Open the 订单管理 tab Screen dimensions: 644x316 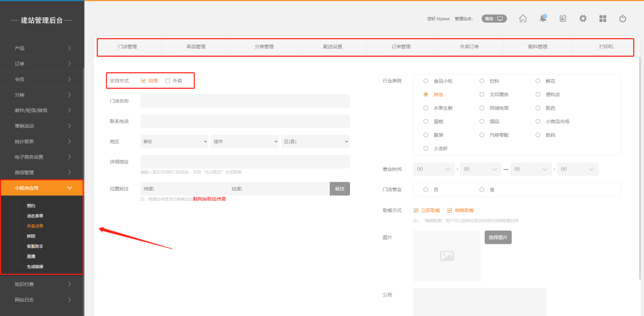[x=401, y=47]
